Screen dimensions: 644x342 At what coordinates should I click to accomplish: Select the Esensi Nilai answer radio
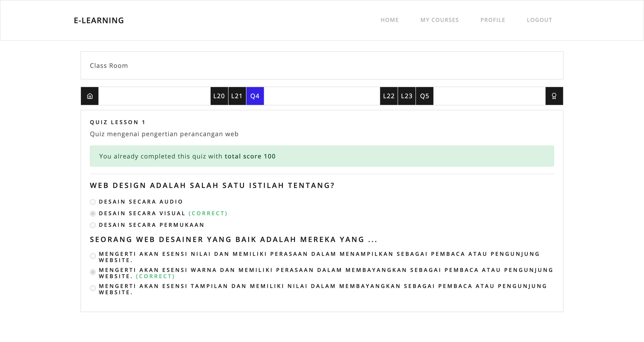93,256
